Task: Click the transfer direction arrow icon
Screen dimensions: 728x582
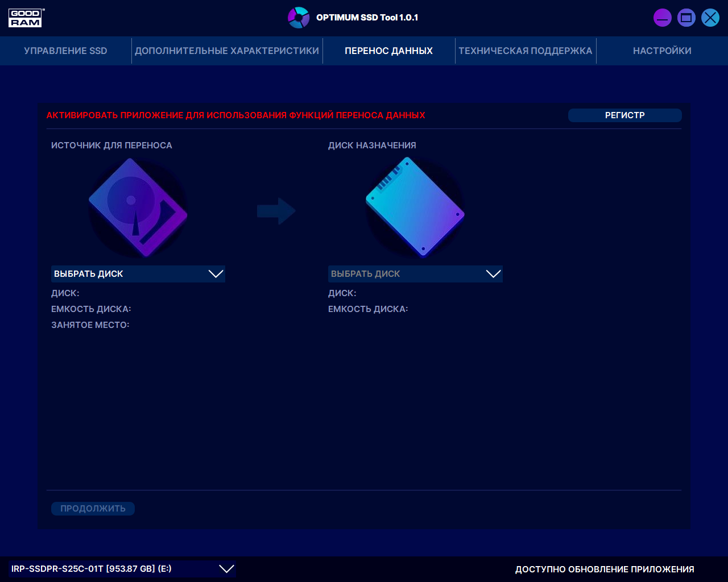Action: 276,211
